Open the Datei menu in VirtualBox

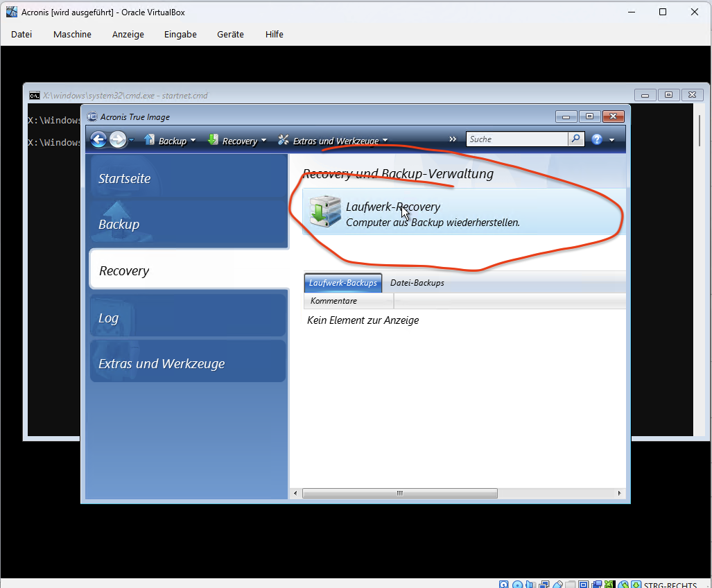tap(21, 34)
